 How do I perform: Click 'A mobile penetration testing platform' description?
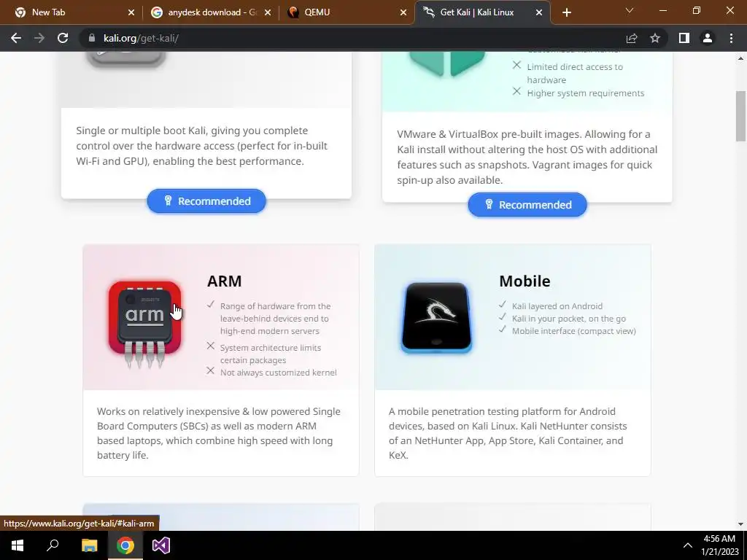click(508, 433)
